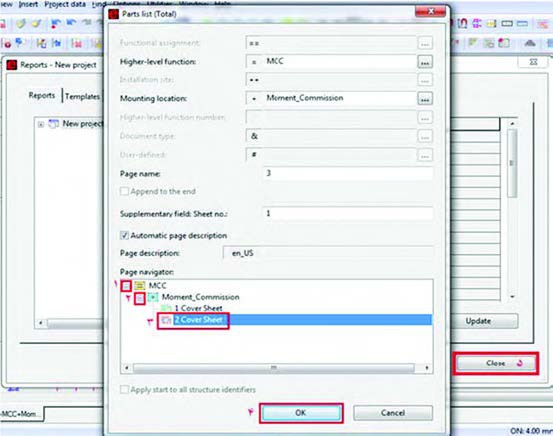This screenshot has height=436, width=553.
Task: Click the page icon beside 2 Cover Sheet
Action: (x=166, y=320)
